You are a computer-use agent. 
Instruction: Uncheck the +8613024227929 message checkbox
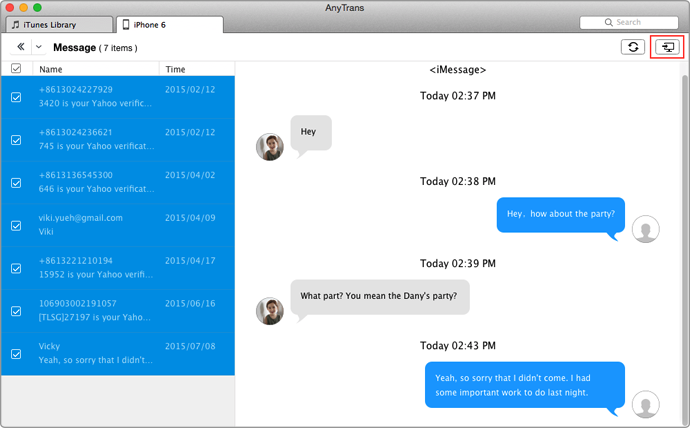[16, 97]
